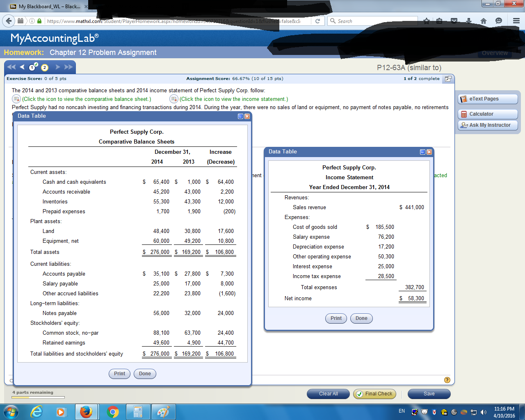This screenshot has width=525, height=420.
Task: Launch Internet Explorer from taskbar
Action: [37, 412]
